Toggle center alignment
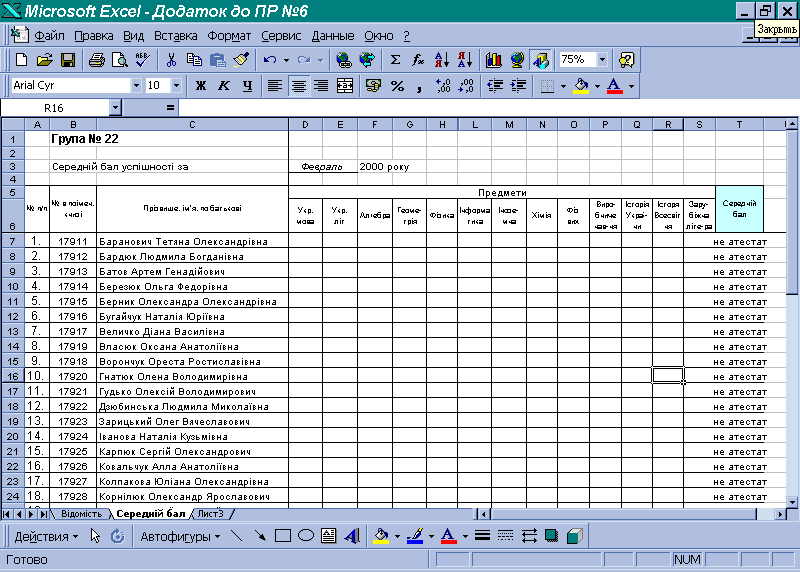The height and width of the screenshot is (572, 800). tap(298, 86)
